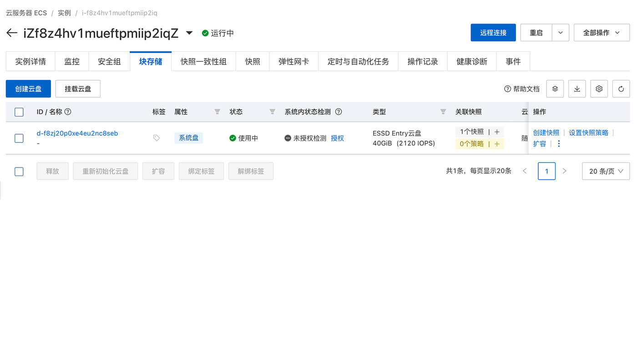
Task: Filter the 状态 column
Action: coord(273,111)
